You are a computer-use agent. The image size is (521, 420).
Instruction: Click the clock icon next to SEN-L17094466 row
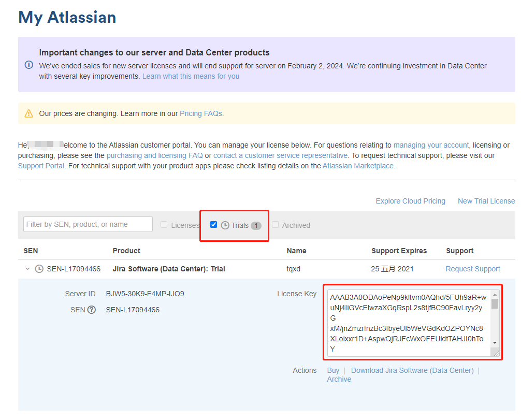[x=39, y=269]
